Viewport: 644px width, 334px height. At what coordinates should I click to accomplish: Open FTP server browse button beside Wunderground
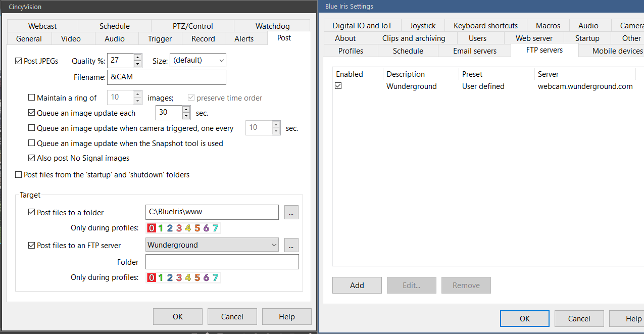coord(291,246)
